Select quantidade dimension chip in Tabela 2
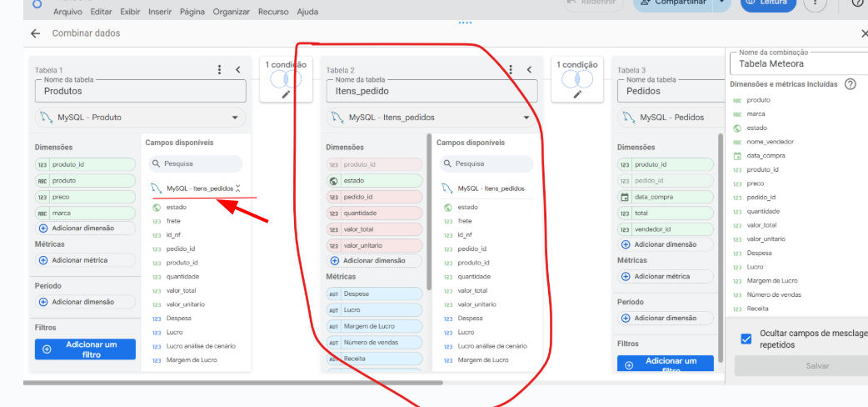 (374, 213)
